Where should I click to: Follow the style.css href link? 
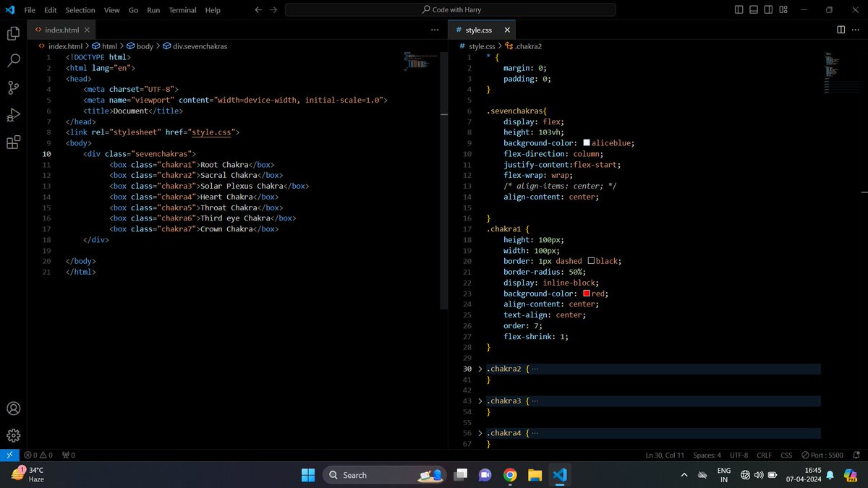point(210,132)
